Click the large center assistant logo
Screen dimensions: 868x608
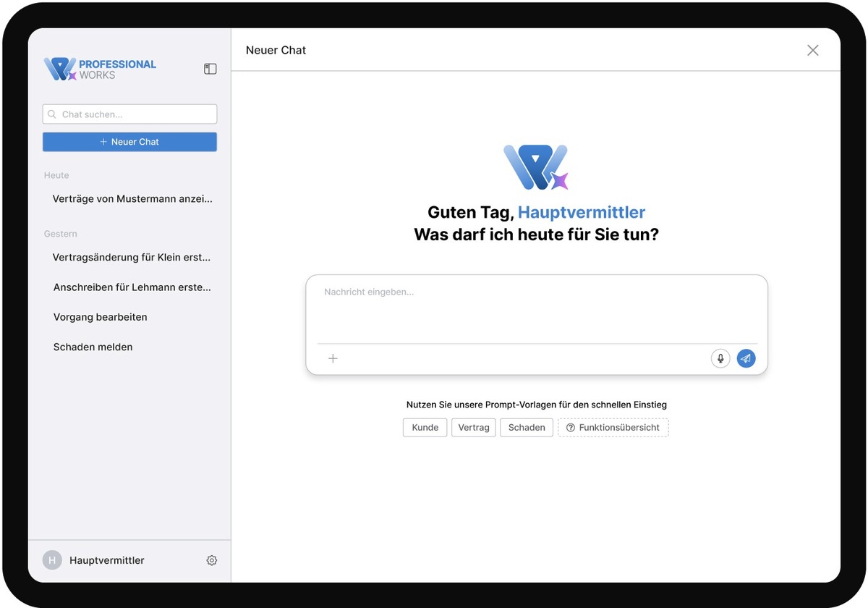tap(536, 167)
